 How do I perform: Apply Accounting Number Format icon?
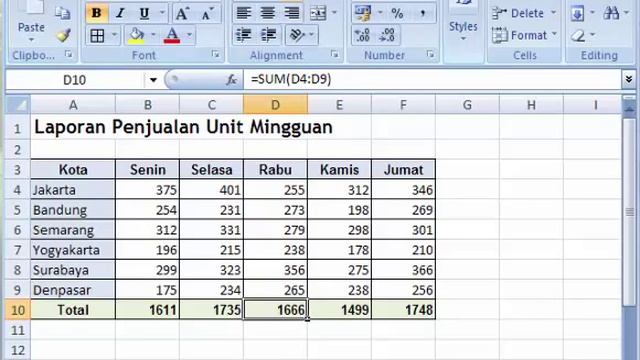[362, 13]
